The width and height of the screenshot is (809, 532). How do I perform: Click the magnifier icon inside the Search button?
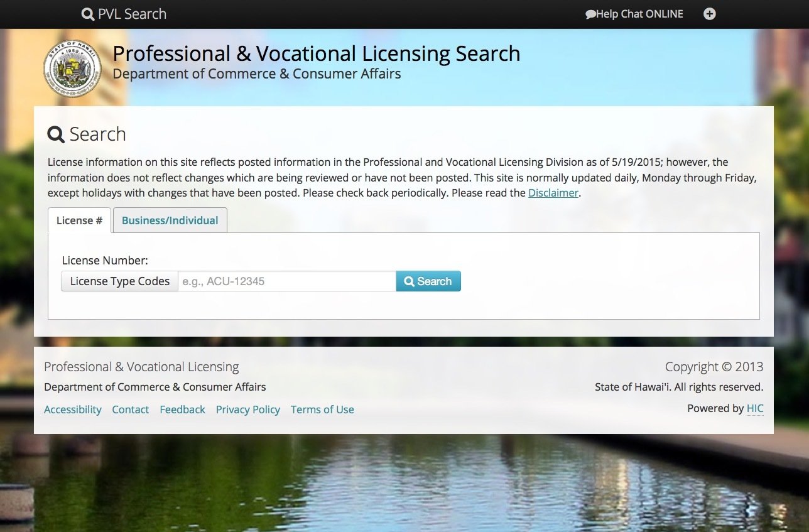[x=409, y=281]
